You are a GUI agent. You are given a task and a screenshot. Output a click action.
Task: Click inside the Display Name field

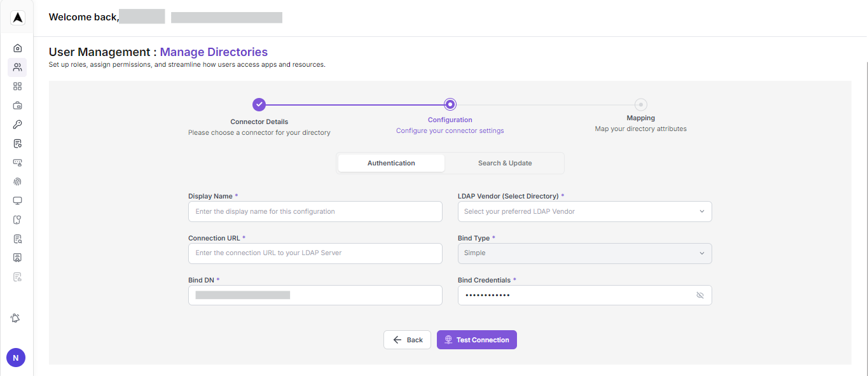tap(315, 211)
